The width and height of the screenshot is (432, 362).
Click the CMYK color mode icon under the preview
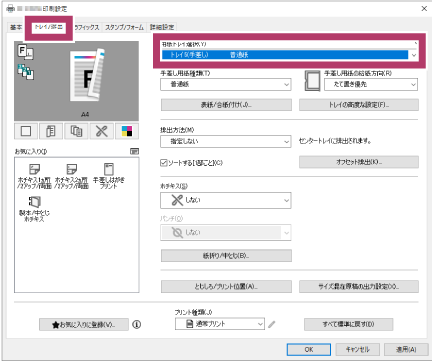tap(127, 131)
